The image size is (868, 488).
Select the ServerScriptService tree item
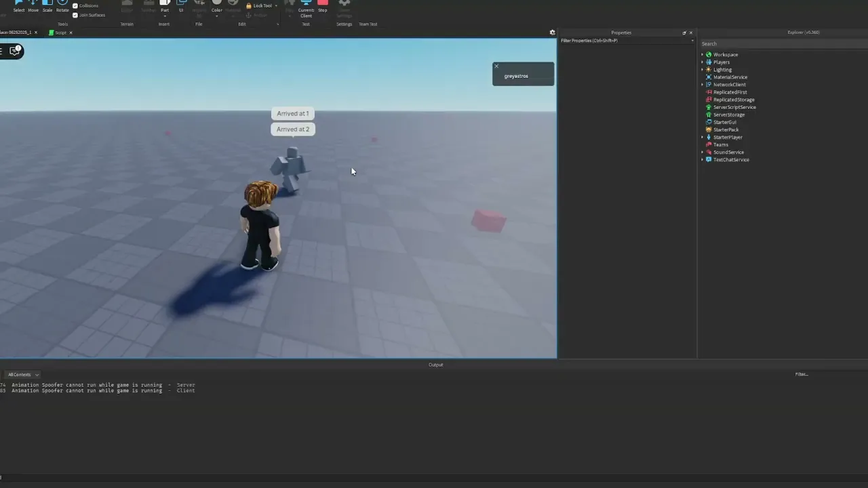734,107
